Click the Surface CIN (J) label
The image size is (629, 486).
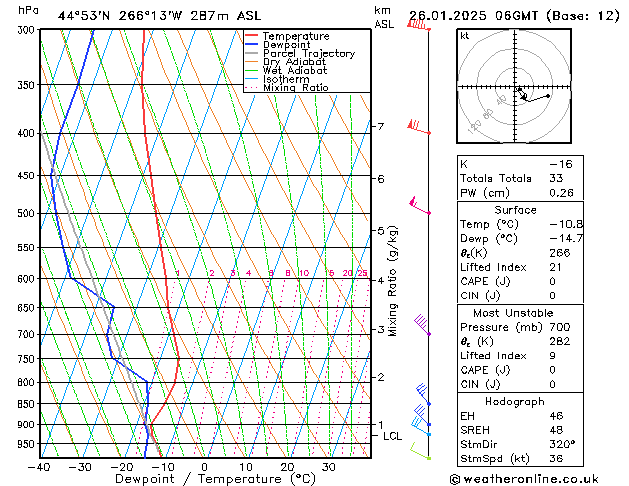point(480,296)
